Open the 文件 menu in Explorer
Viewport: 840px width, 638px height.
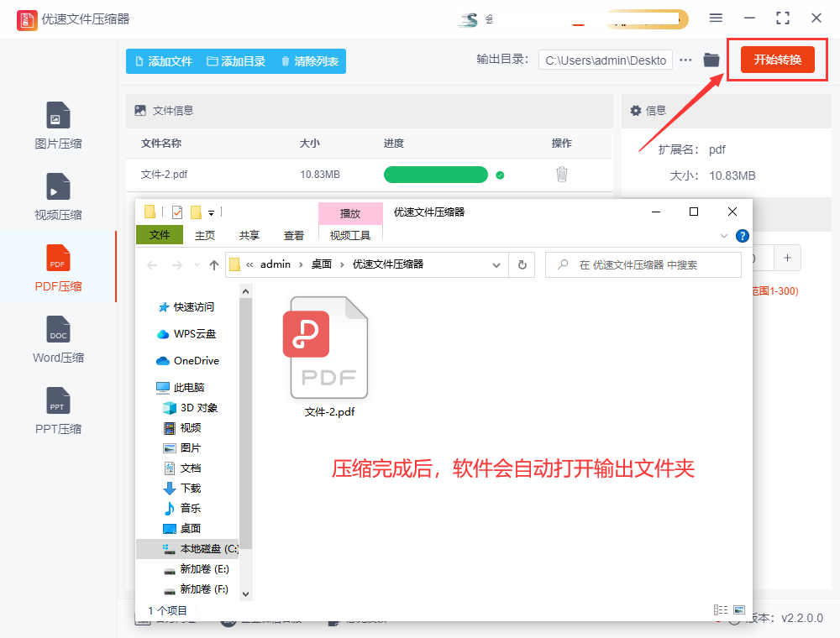point(160,235)
